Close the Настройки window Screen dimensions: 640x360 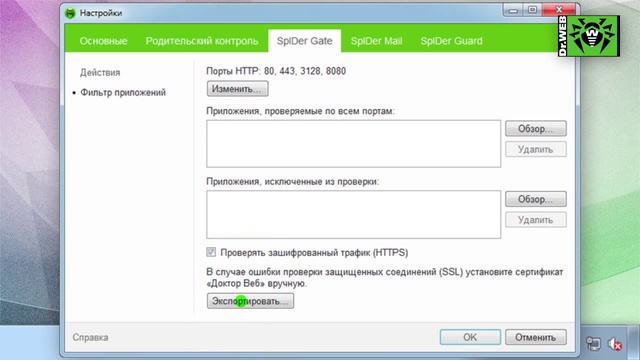[x=559, y=9]
